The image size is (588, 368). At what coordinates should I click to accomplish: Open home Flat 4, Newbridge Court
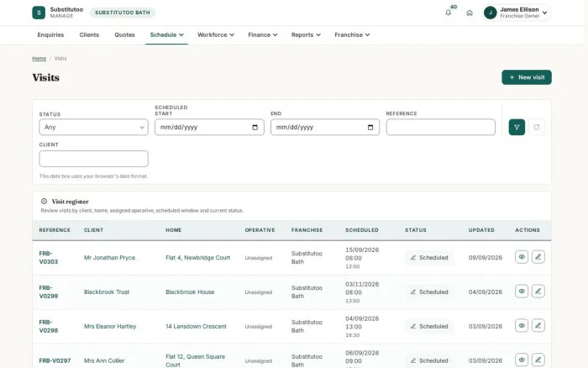(x=197, y=258)
